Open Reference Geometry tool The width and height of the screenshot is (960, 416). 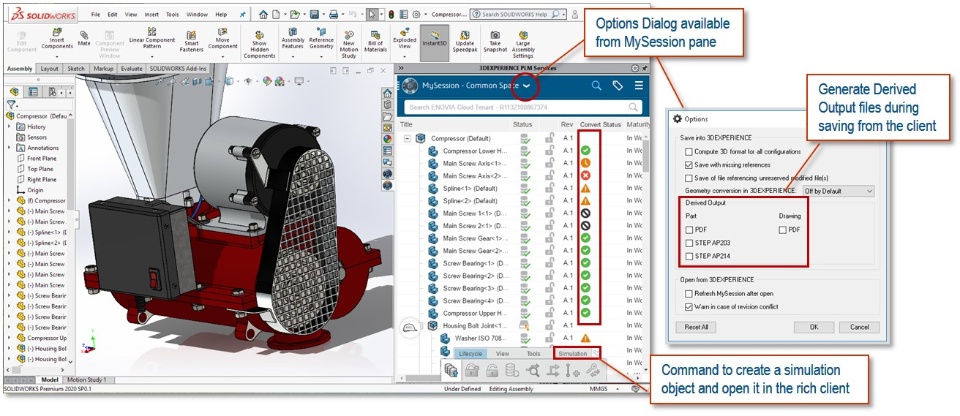pyautogui.click(x=321, y=40)
